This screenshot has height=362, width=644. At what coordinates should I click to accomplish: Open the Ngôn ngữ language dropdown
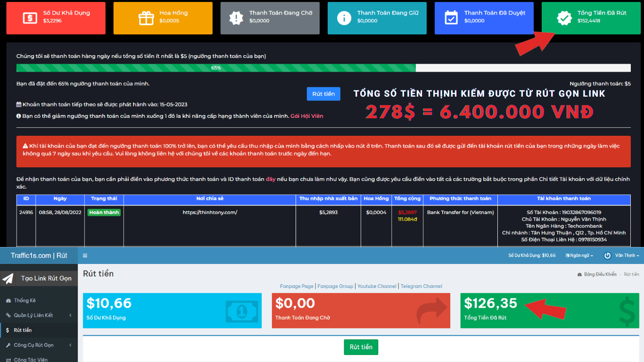click(579, 255)
